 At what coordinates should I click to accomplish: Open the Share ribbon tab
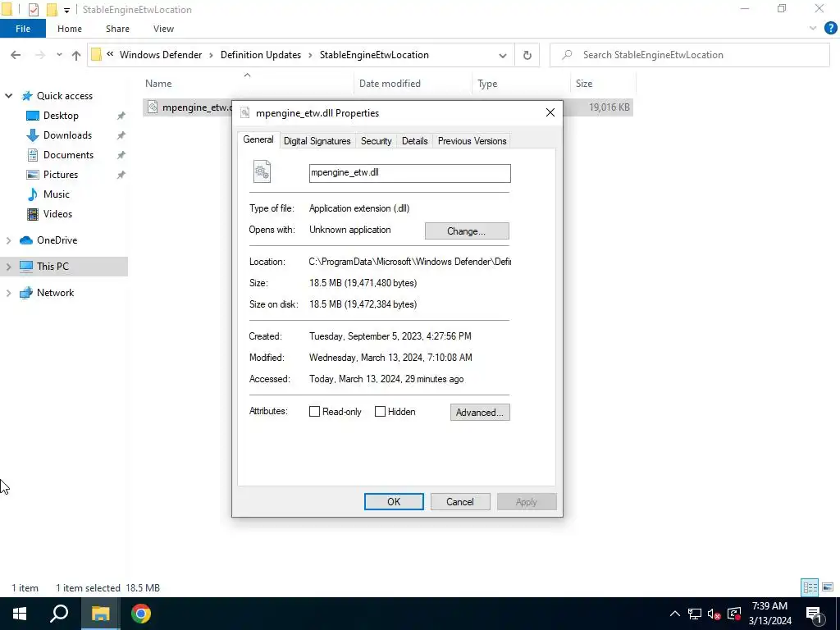coord(117,29)
